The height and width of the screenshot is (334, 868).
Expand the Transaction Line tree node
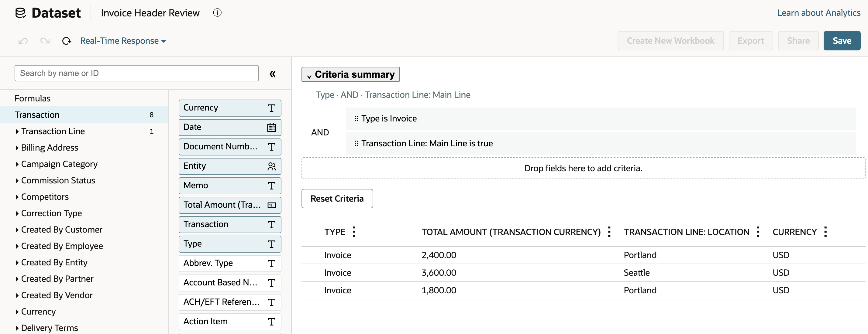pyautogui.click(x=17, y=131)
